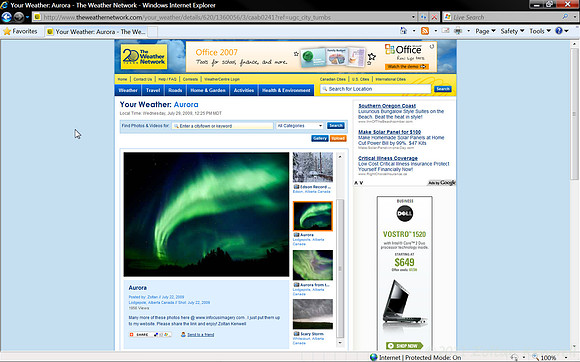Open the Favorites star button
Screen dimensions: 580x362
(x=20, y=31)
